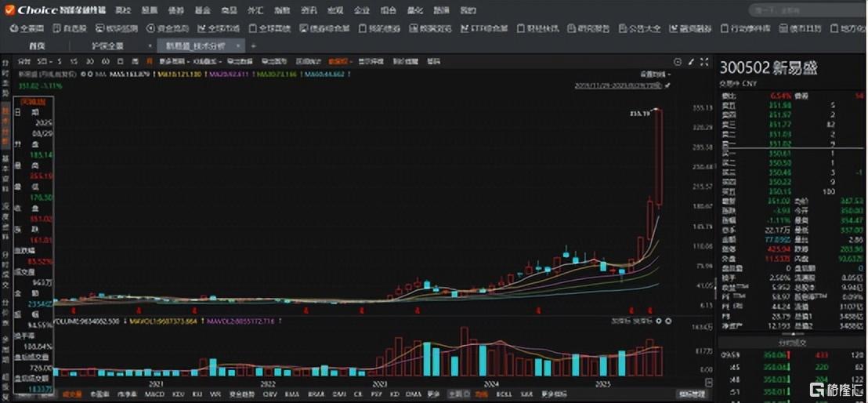Select the 60 minute period

coord(105,61)
